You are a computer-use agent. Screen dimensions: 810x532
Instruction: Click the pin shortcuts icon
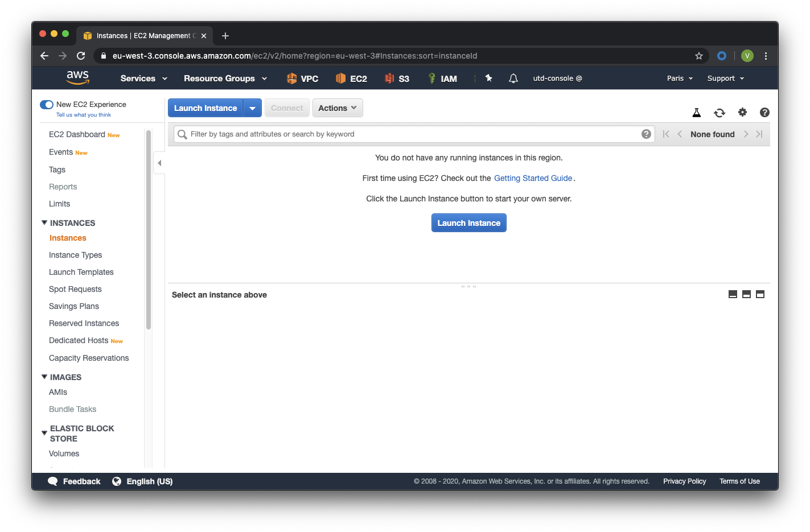point(488,78)
